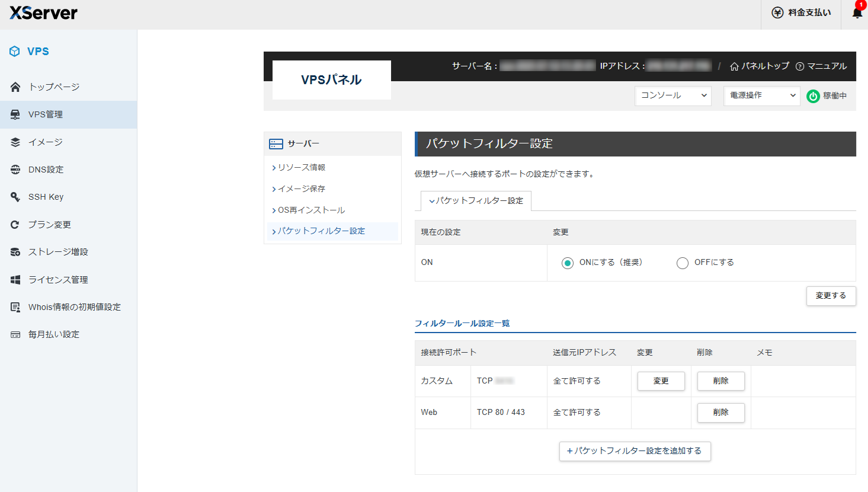Click the プラン変更 refresh icon

pos(15,225)
